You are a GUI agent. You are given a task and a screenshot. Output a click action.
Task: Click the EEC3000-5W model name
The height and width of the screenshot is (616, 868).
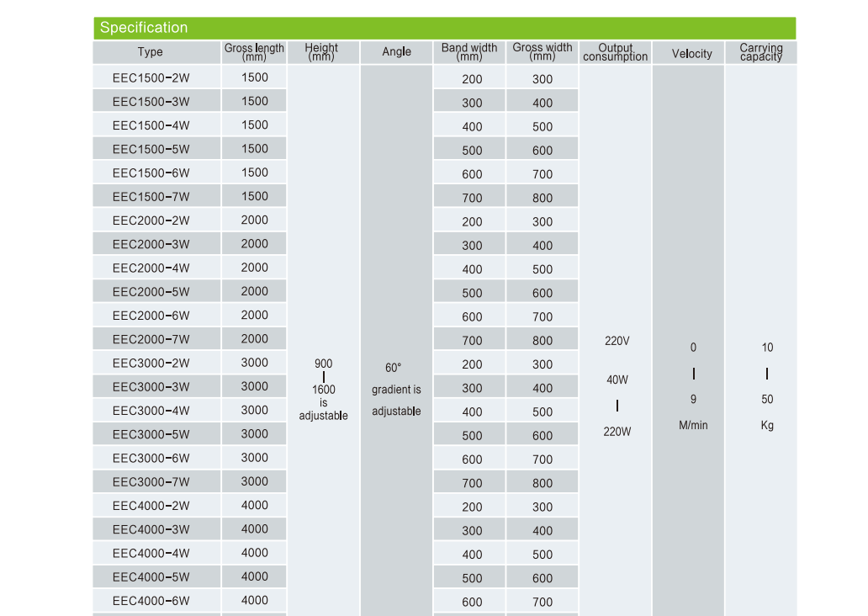pos(151,435)
